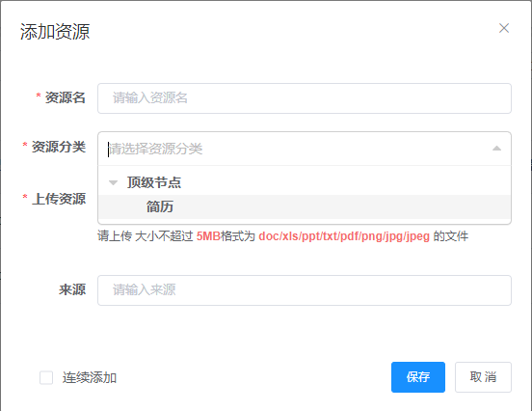
Task: Click the 资源名 input field
Action: (305, 98)
